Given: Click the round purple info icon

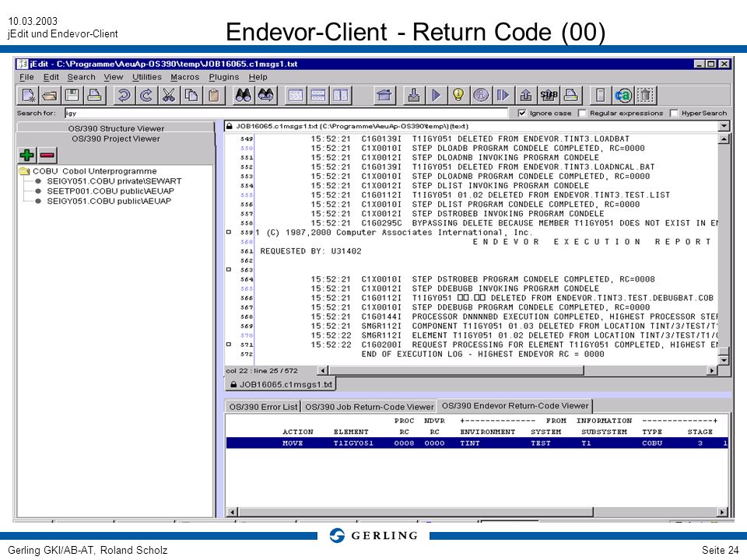Looking at the screenshot, I should tap(481, 96).
